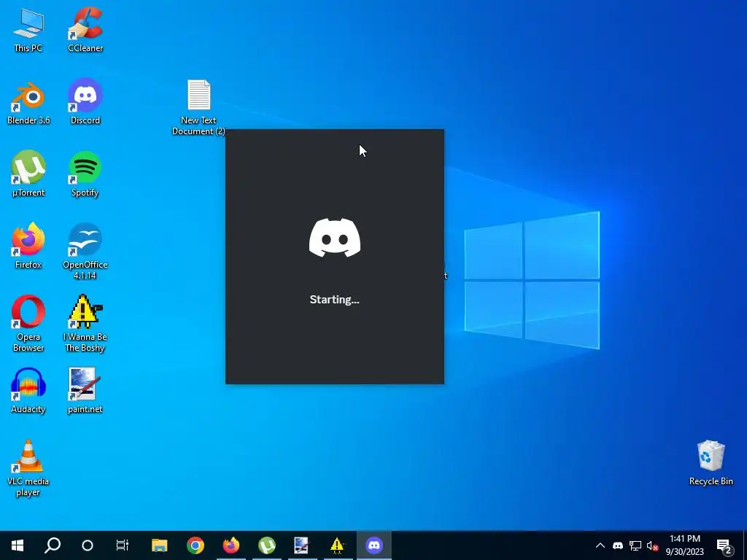This screenshot has width=747, height=560.
Task: Select the µTorrent desktop shortcut
Action: (x=28, y=174)
